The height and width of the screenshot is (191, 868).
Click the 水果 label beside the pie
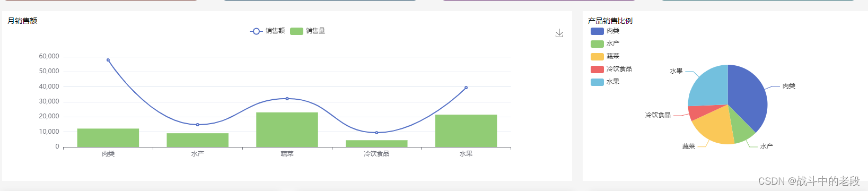click(x=676, y=71)
